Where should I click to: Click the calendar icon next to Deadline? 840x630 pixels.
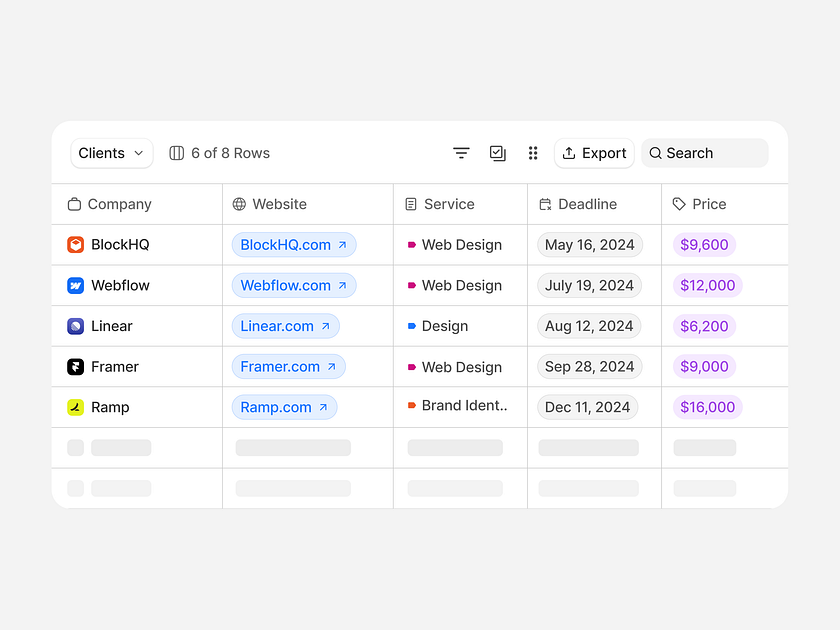click(545, 204)
